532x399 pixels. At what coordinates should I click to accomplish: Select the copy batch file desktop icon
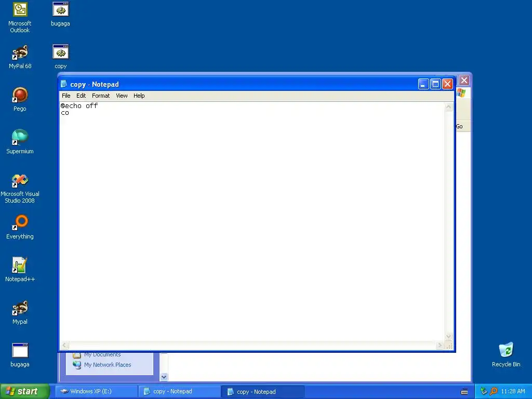[61, 57]
